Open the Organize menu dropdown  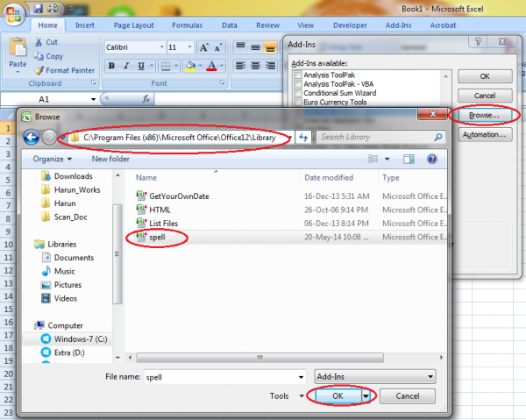53,159
